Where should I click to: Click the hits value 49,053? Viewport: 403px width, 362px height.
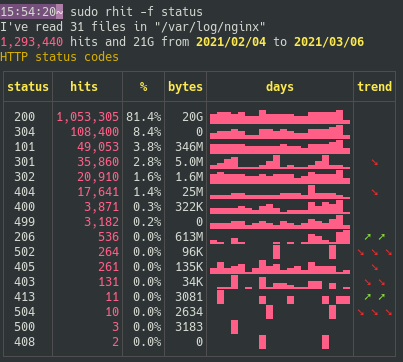pyautogui.click(x=98, y=147)
